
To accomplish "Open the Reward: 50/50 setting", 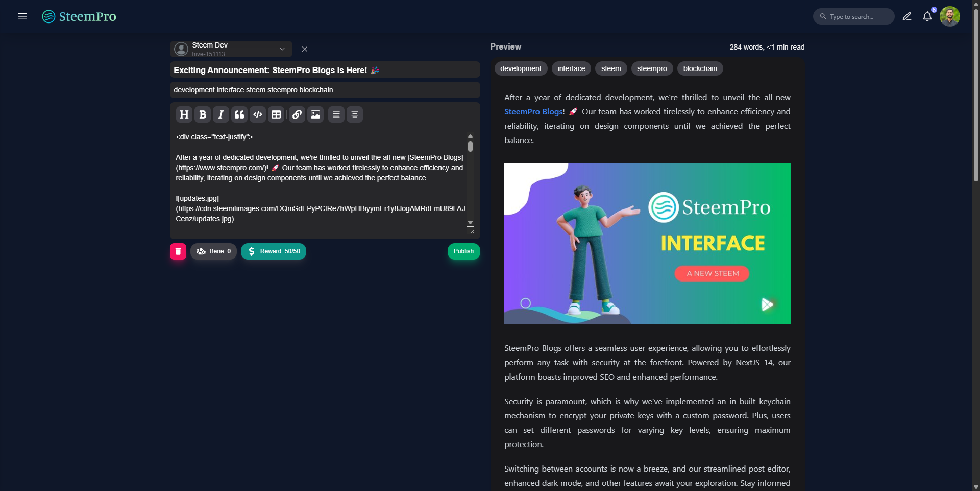I will coord(274,251).
